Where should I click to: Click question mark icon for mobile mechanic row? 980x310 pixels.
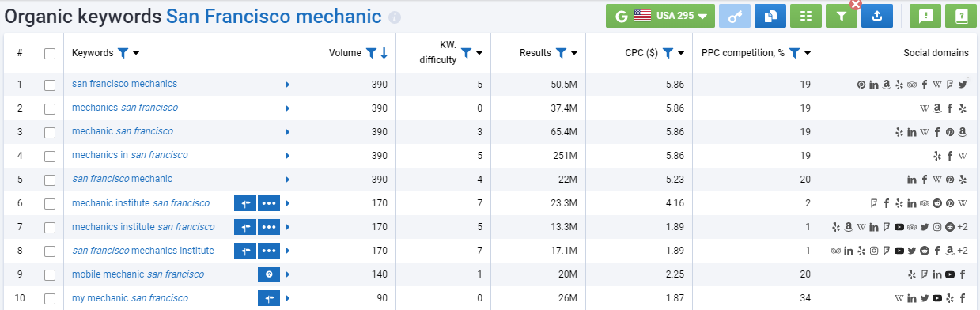[269, 275]
